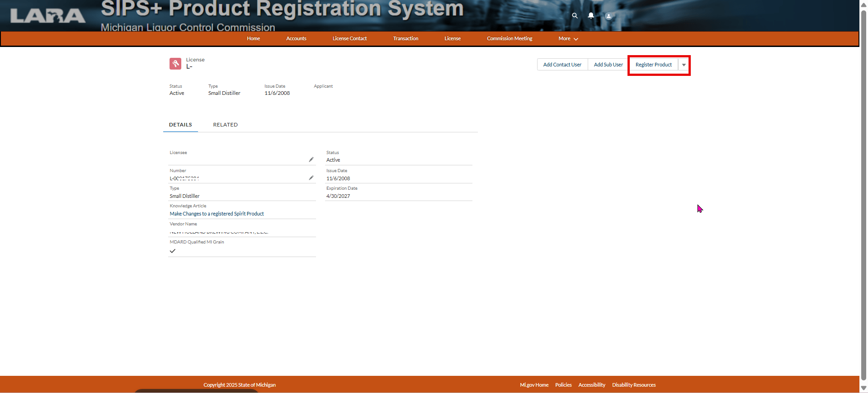Open the notifications bell icon

591,15
